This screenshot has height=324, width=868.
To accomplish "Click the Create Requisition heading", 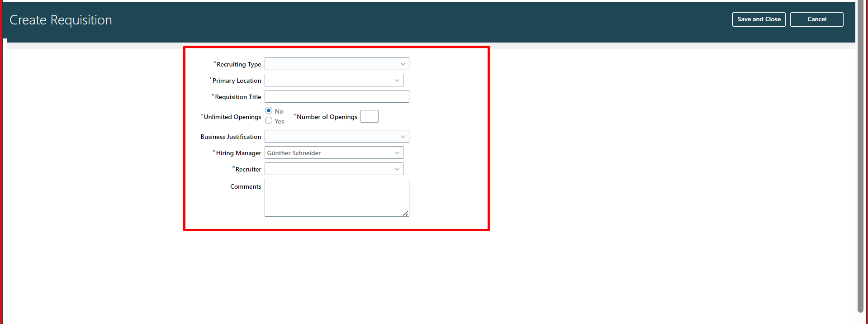I will 61,20.
